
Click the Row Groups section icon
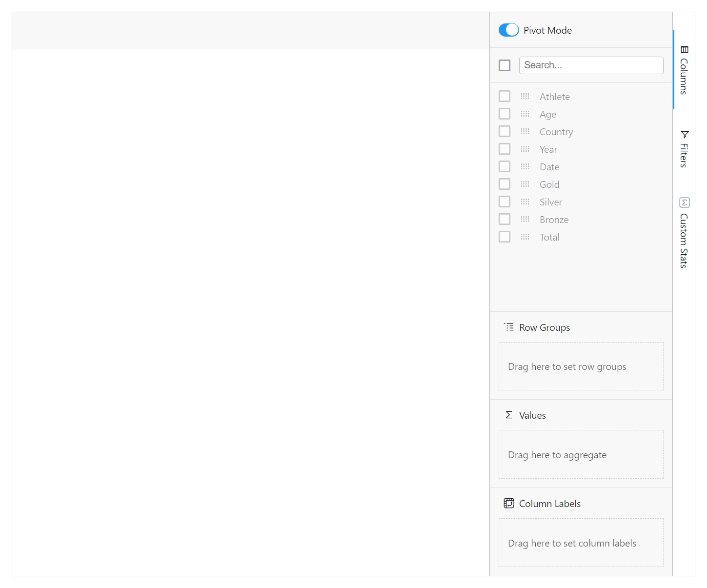(509, 327)
